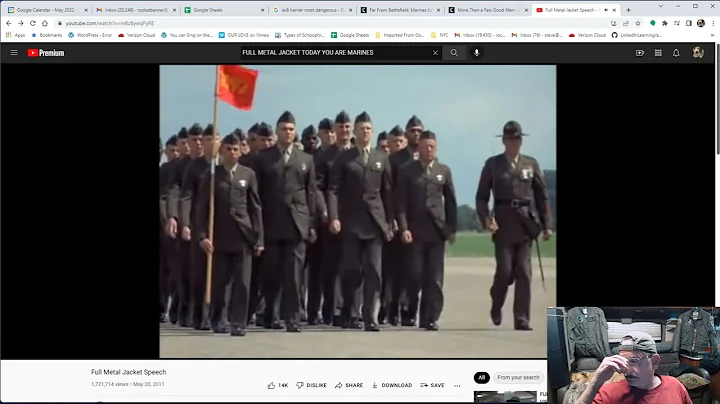Switch to the Google Calendar tab

(x=45, y=10)
